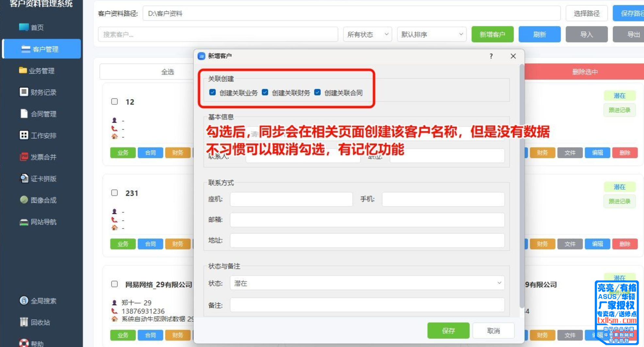The image size is (644, 347).
Task: Expand the customer status dropdown in dialog
Action: coord(367,283)
